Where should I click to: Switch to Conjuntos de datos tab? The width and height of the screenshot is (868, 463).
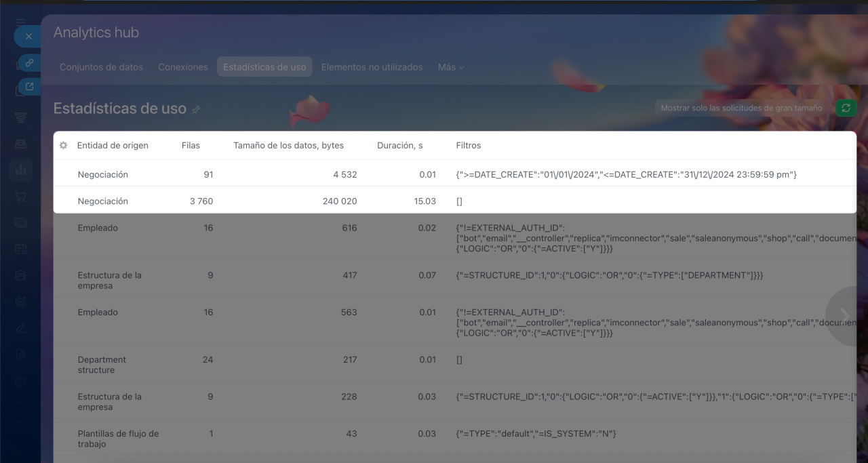[101, 67]
